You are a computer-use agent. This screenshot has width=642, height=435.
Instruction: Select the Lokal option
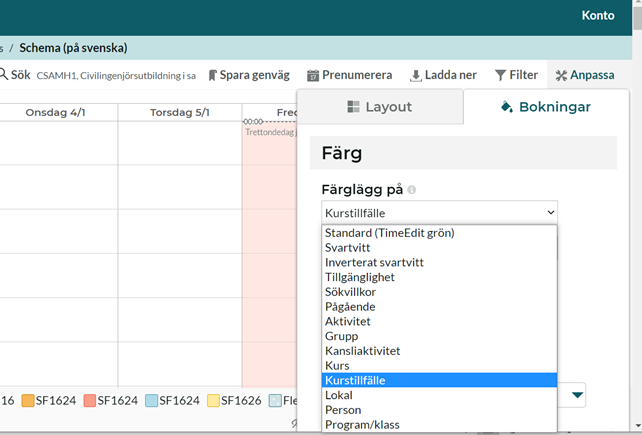(x=340, y=395)
